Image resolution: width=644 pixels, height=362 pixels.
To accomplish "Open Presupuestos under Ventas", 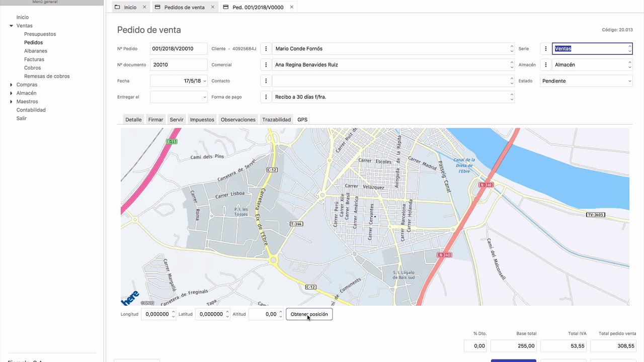I will pyautogui.click(x=40, y=34).
